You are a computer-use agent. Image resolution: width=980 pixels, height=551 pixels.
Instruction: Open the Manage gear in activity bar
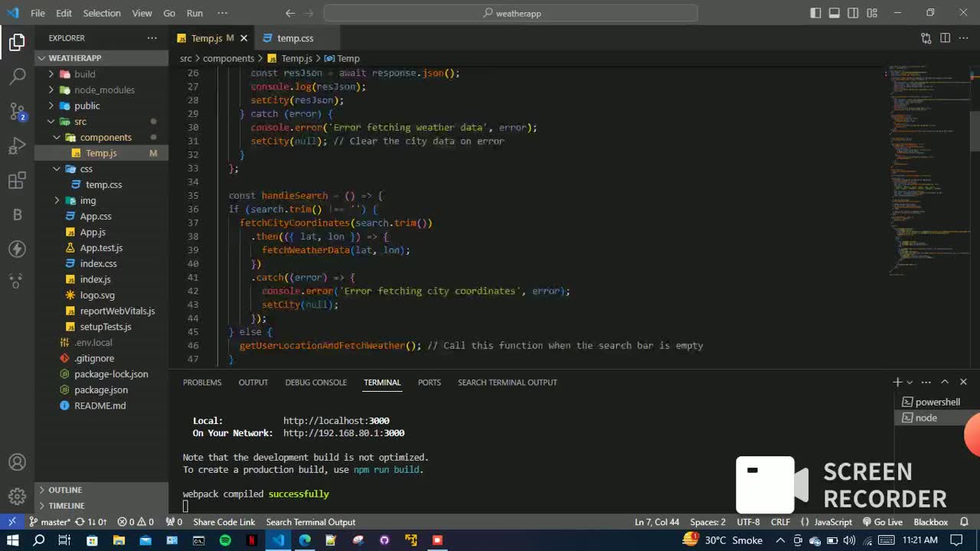point(17,497)
